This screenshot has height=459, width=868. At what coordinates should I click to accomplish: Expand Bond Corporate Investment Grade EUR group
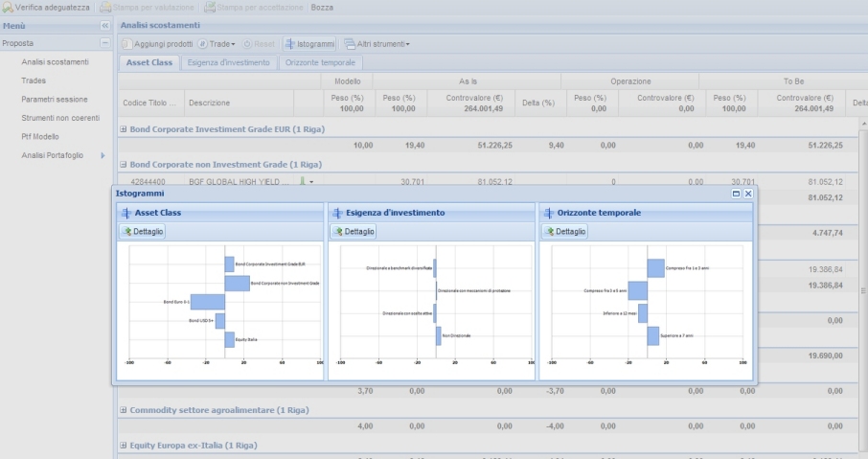tap(124, 129)
